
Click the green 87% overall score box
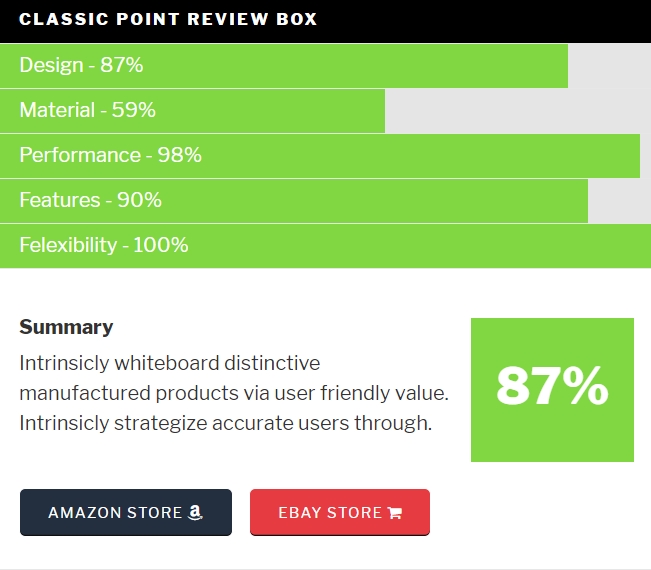point(552,389)
